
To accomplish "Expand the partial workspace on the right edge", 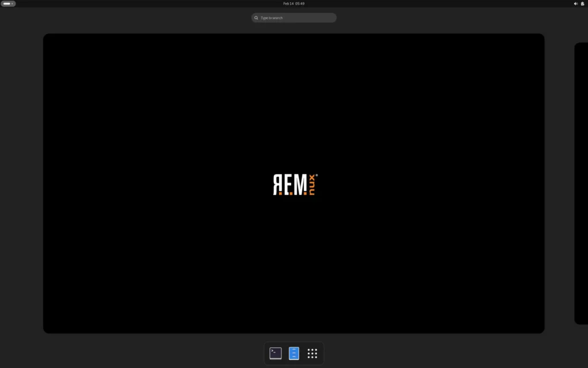I will click(581, 184).
